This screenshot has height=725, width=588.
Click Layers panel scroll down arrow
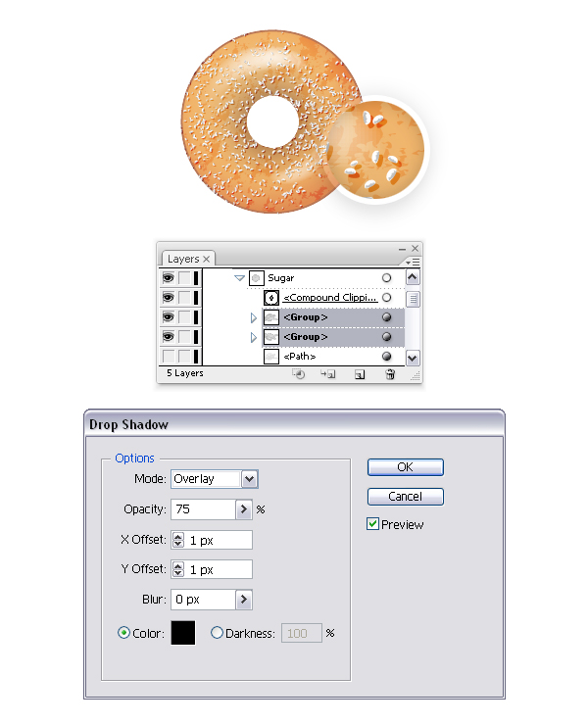click(413, 358)
